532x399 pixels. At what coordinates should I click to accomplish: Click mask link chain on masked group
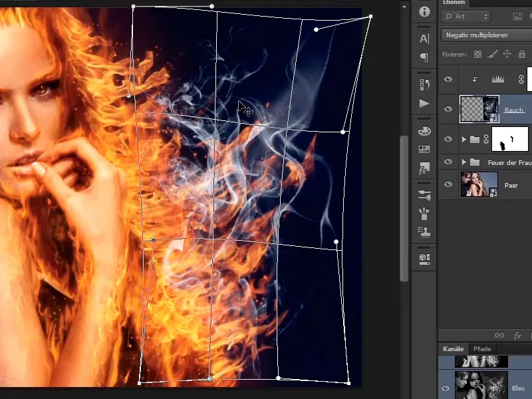[486, 139]
